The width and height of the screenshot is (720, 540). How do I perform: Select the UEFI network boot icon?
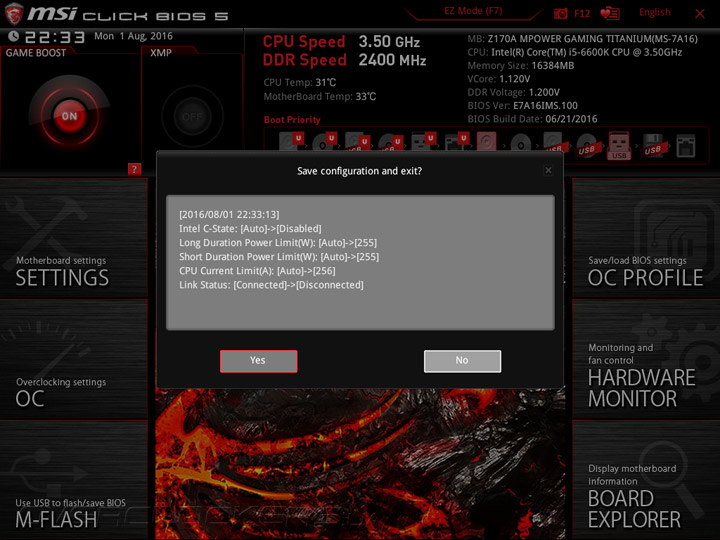(456, 141)
